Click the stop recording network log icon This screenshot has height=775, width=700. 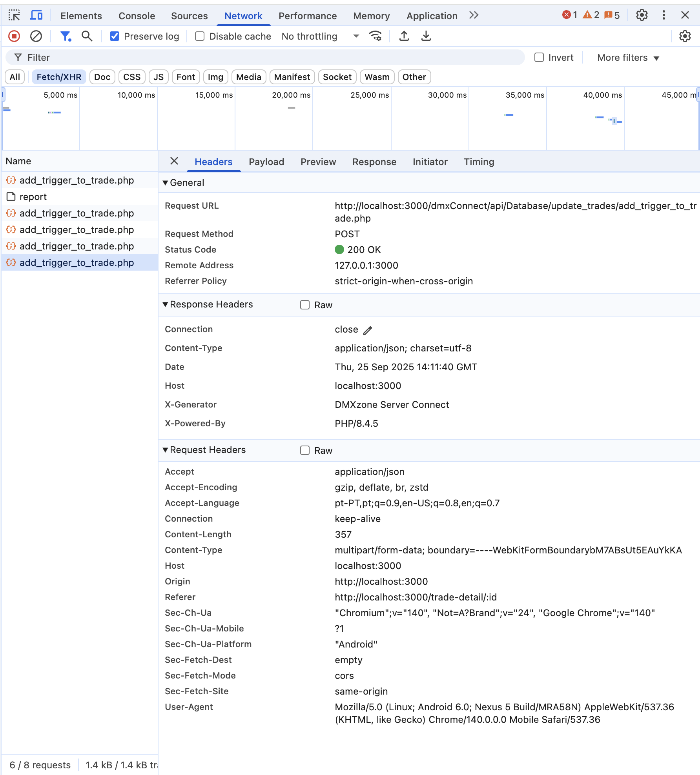[14, 36]
